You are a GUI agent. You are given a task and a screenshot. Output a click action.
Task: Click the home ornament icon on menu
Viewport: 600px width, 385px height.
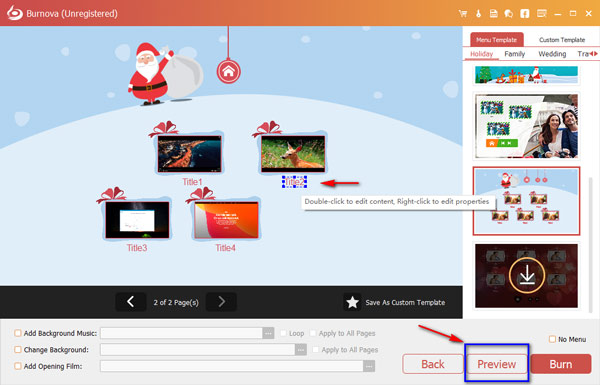(x=228, y=72)
